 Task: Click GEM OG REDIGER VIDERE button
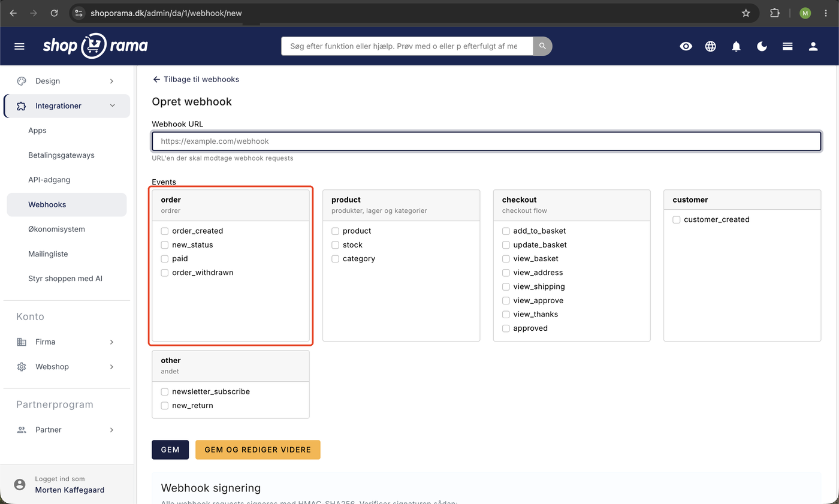(x=258, y=450)
